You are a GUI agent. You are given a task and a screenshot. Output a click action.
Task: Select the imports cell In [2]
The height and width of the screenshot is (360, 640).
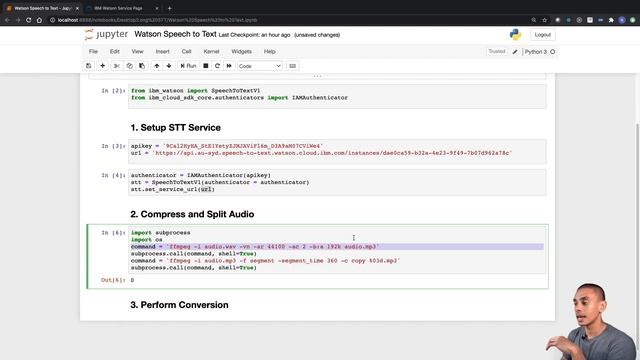[x=337, y=96]
